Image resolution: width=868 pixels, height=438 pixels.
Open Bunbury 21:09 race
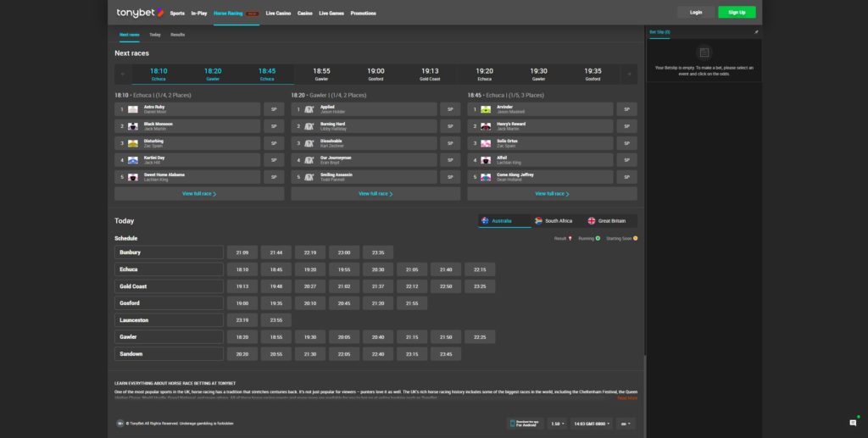point(242,252)
